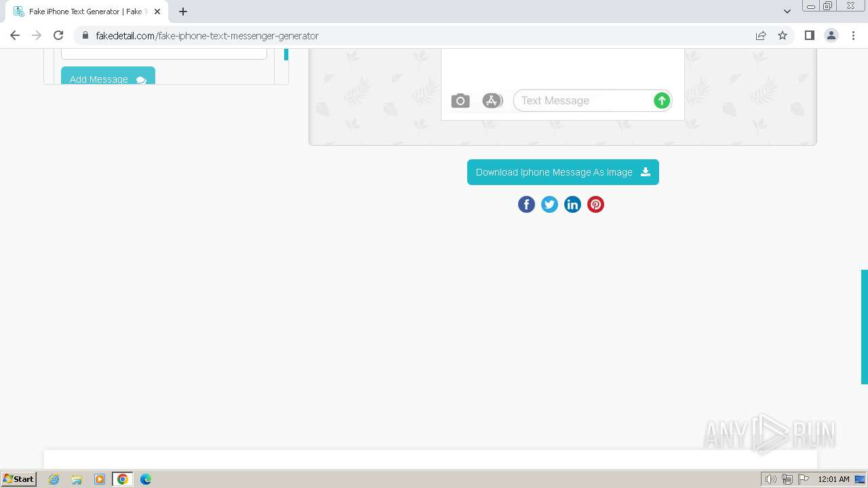The width and height of the screenshot is (868, 488).
Task: Share on Facebook
Action: (x=526, y=205)
